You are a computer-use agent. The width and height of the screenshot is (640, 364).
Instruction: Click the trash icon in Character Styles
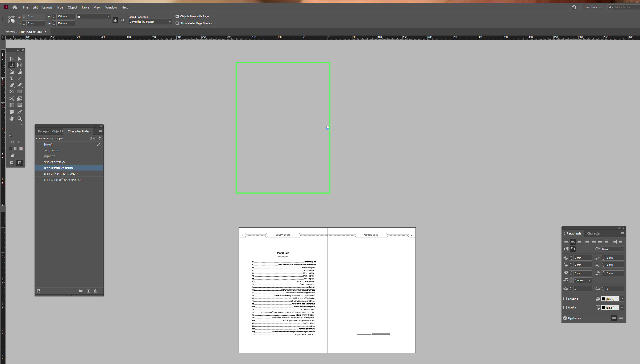click(96, 291)
